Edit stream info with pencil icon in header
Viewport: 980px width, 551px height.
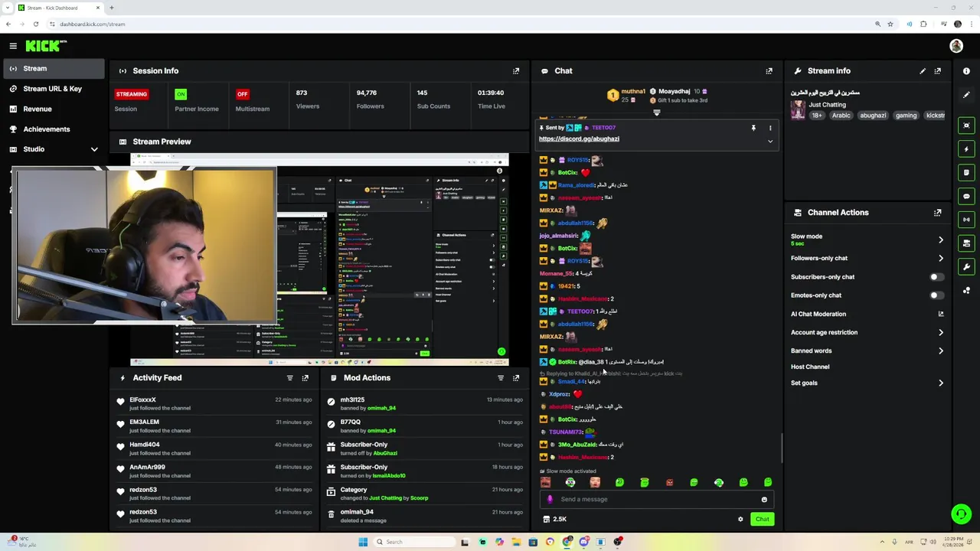923,71
